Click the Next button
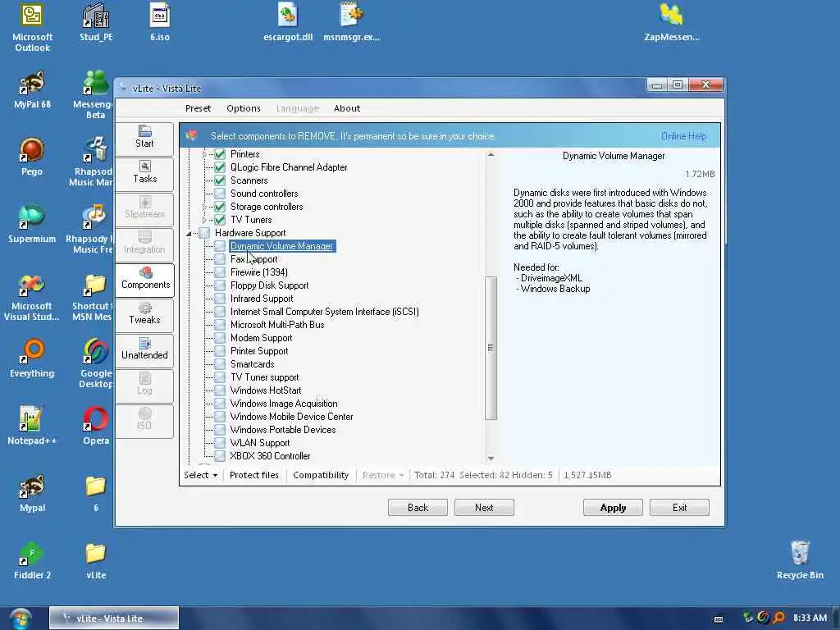Screen dimensions: 840x630 click(x=484, y=507)
